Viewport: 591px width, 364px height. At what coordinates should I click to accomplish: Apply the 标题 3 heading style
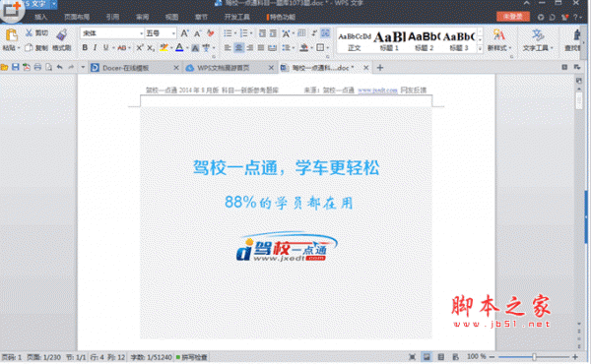point(458,41)
